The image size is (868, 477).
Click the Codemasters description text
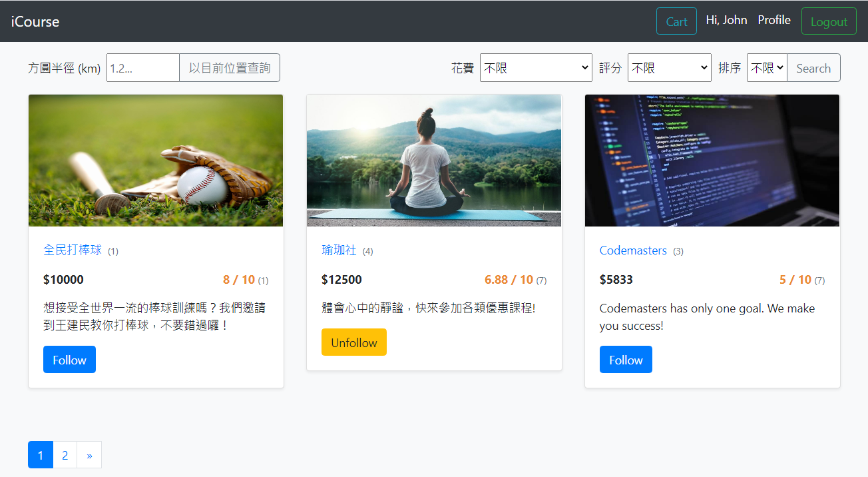tap(707, 317)
